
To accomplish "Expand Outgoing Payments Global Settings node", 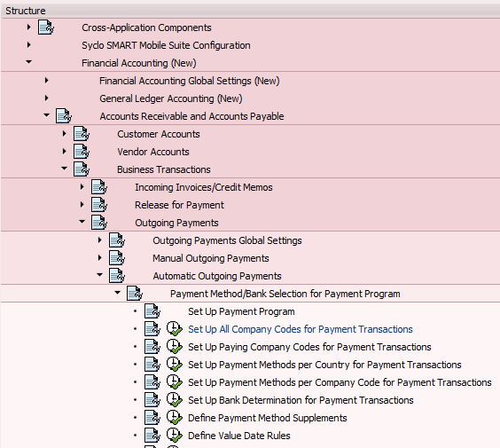I will [x=100, y=240].
